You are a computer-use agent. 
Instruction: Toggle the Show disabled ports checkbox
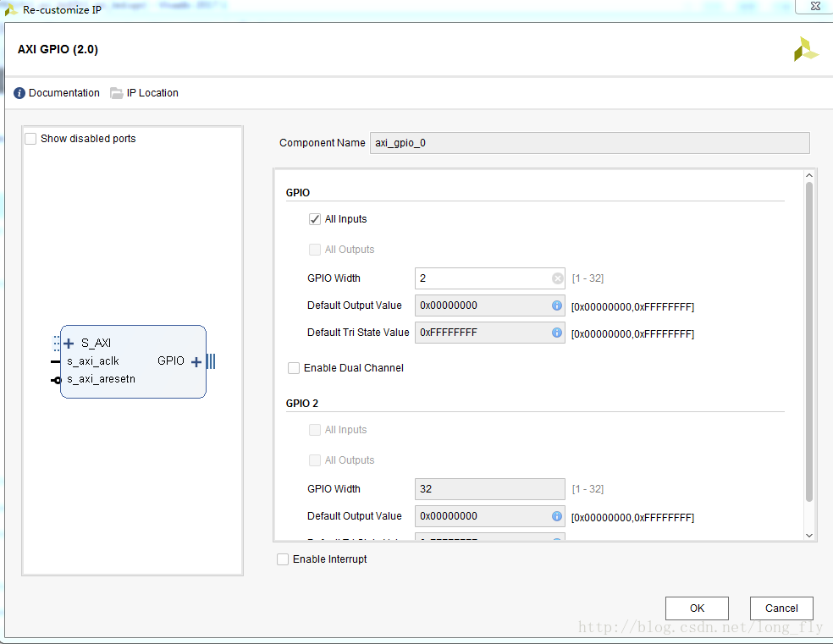pyautogui.click(x=30, y=139)
